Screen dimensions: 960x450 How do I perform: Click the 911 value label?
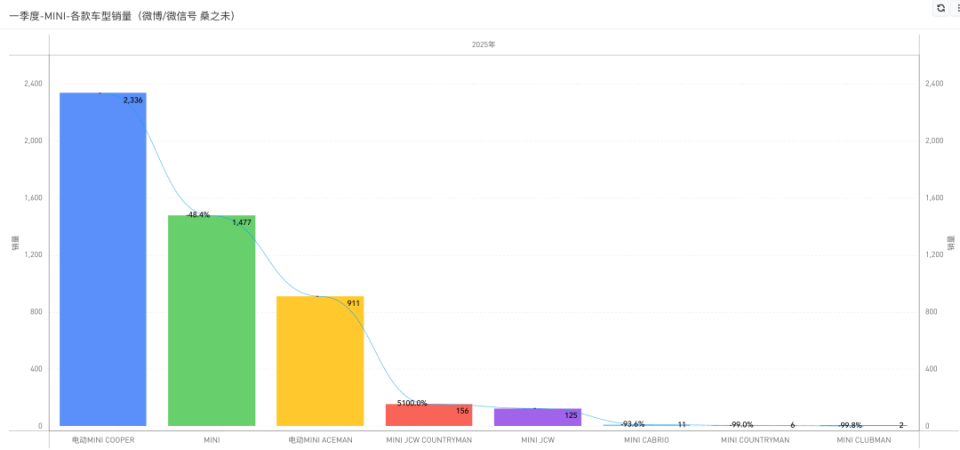tap(353, 304)
